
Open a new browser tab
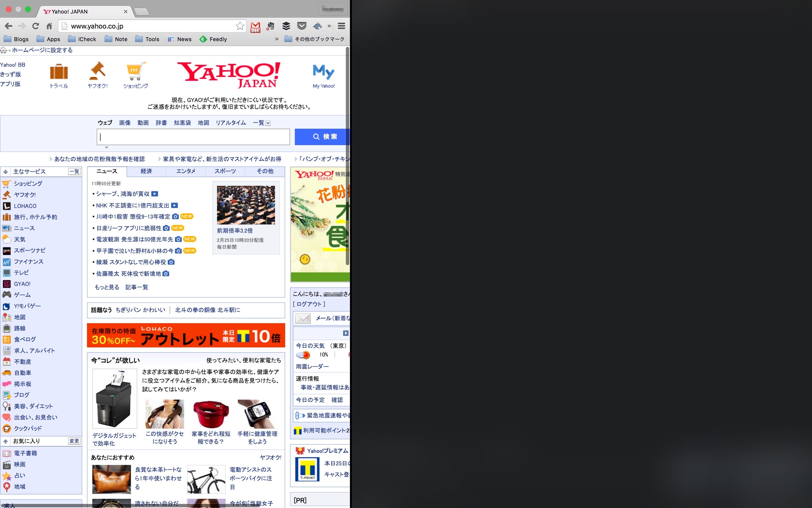click(x=142, y=12)
